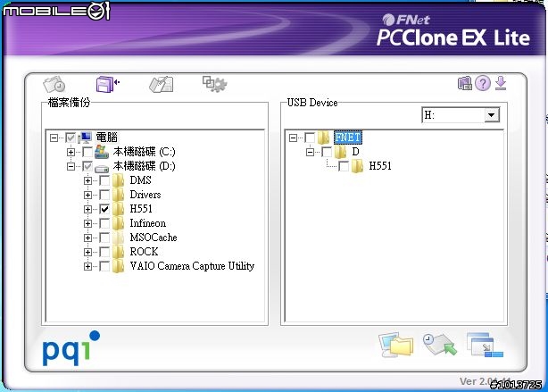The image size is (548, 392).
Task: Click the VAIO Camera Capture Utility folder icon
Action: (119, 266)
